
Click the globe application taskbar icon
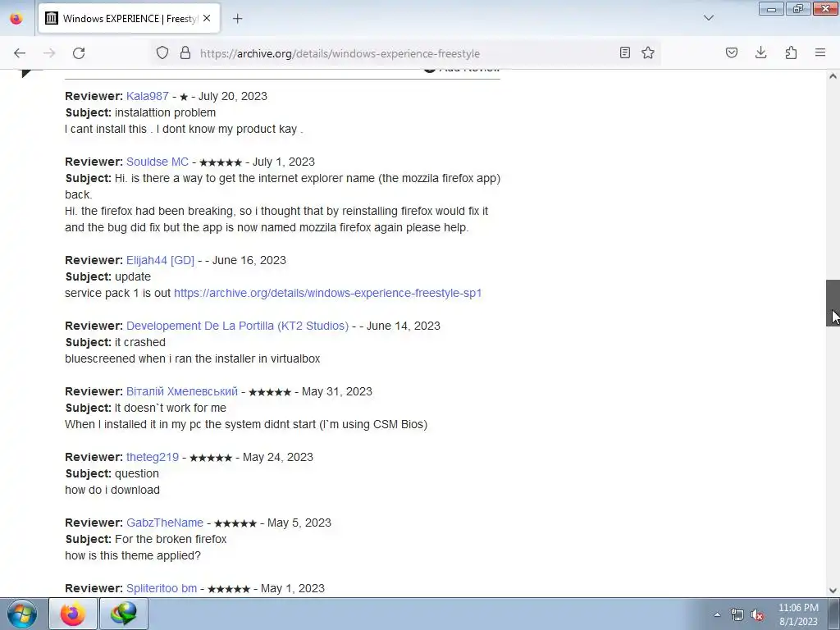point(124,614)
